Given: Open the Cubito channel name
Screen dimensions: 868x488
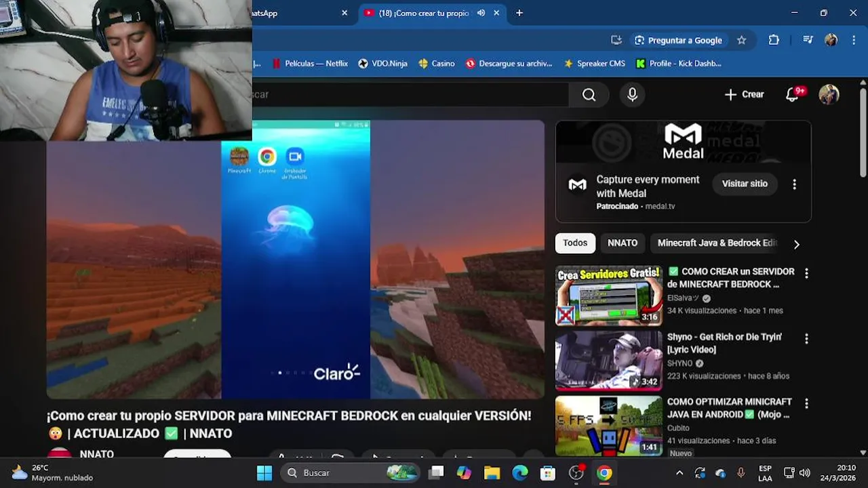Looking at the screenshot, I should click(678, 428).
